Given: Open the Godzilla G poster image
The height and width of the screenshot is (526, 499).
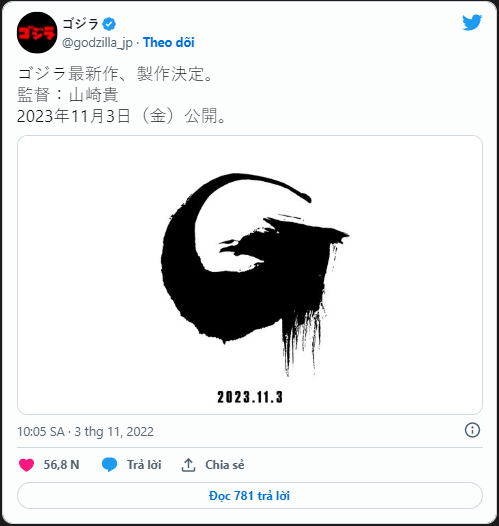Looking at the screenshot, I should [x=250, y=275].
